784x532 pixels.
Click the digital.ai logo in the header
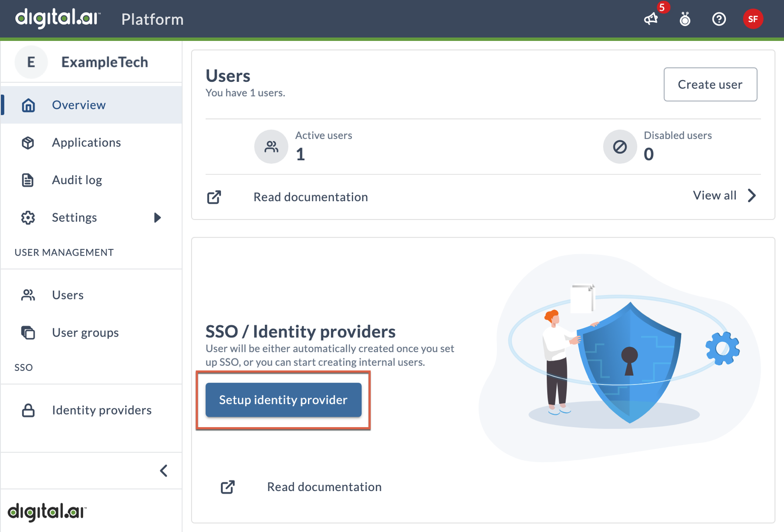[x=58, y=18]
